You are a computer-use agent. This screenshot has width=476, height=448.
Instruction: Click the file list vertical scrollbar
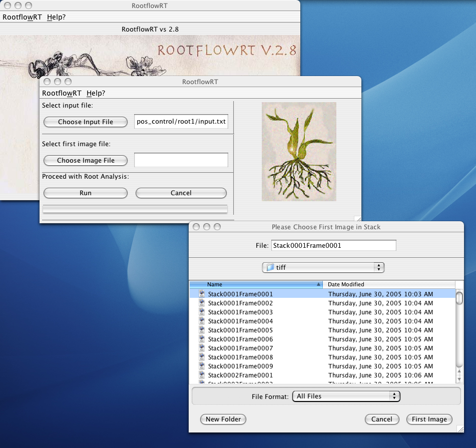pyautogui.click(x=459, y=335)
